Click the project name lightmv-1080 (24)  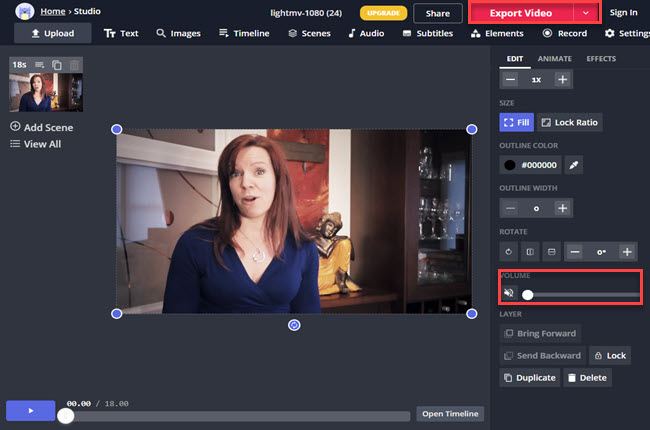point(306,13)
